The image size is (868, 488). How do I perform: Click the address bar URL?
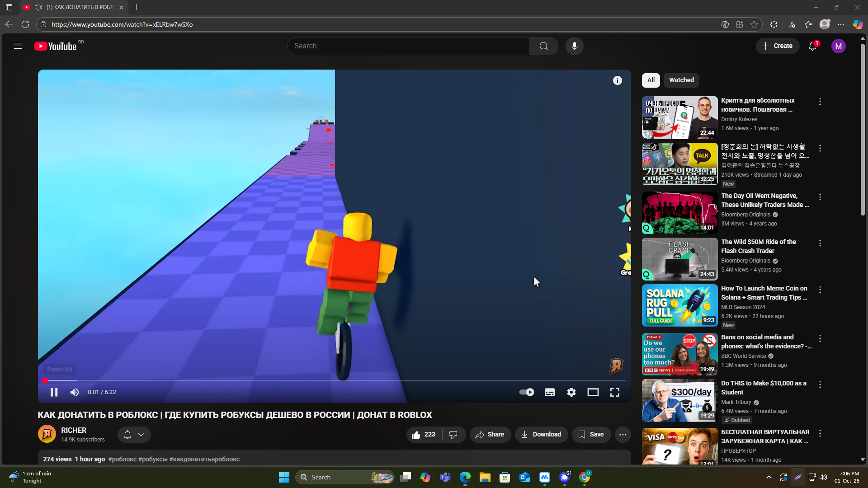pyautogui.click(x=122, y=24)
